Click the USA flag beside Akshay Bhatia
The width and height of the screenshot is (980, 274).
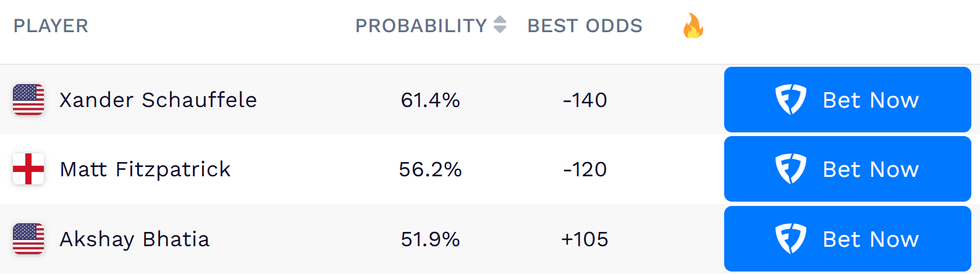click(28, 239)
